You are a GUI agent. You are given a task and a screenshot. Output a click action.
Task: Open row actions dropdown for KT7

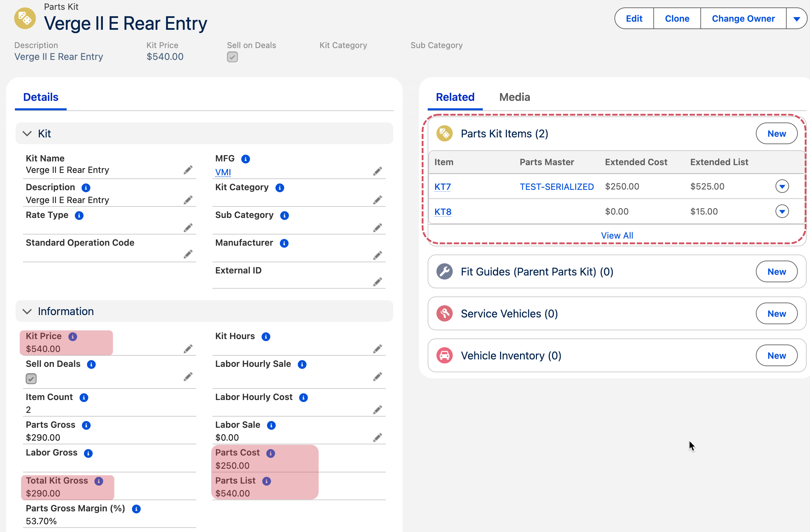(782, 186)
